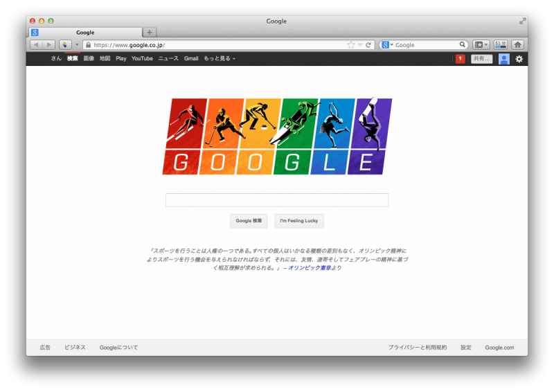Click the Google favicon on the tab
The width and height of the screenshot is (554, 392).
pos(35,32)
